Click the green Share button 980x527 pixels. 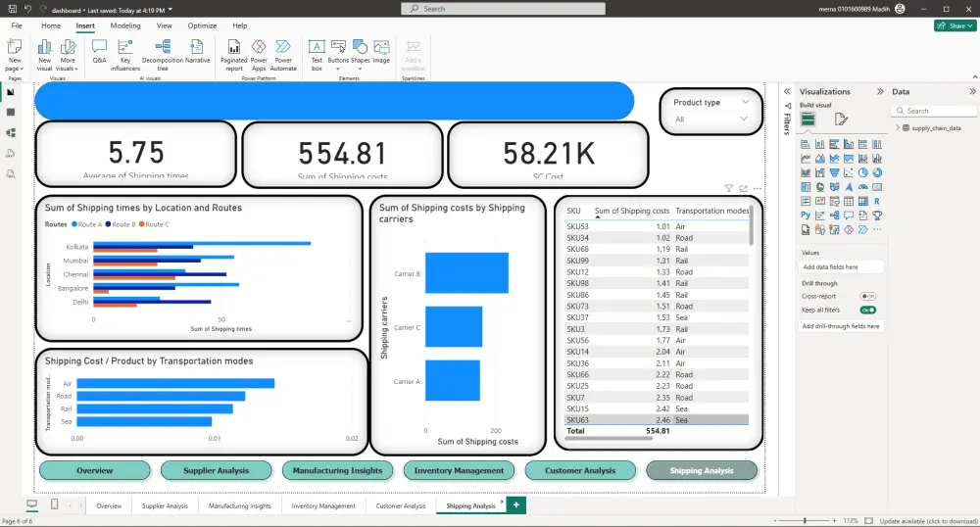coord(955,25)
